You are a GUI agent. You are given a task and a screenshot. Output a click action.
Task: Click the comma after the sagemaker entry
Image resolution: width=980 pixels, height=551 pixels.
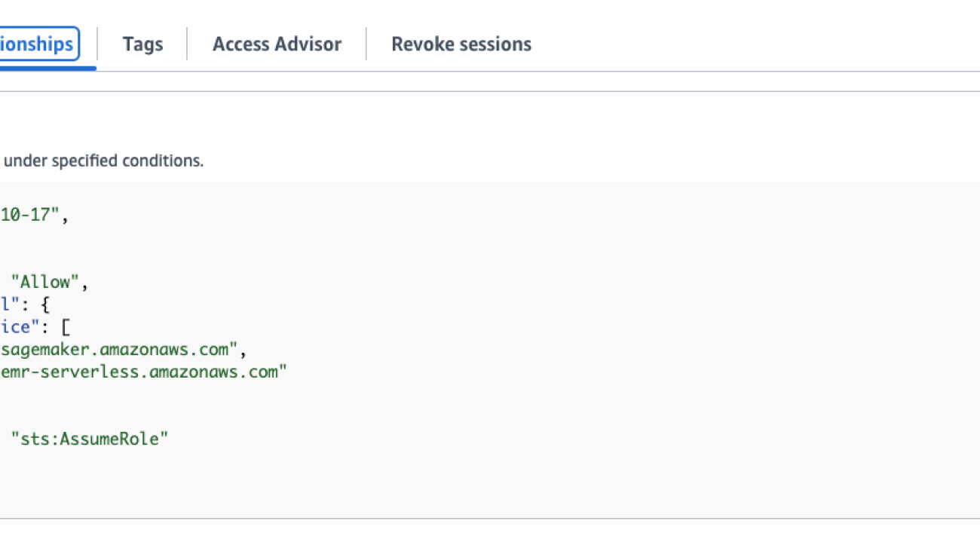(244, 350)
